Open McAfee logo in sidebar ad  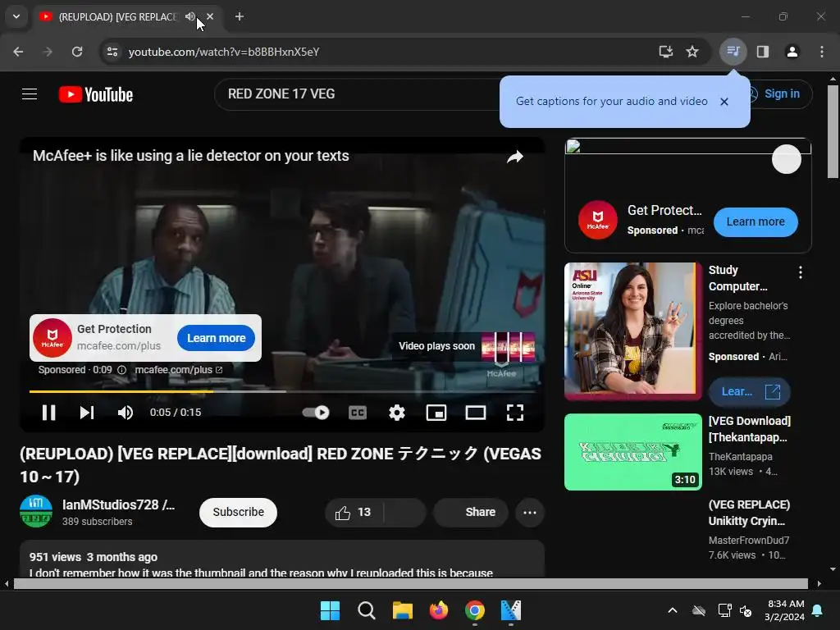[598, 220]
